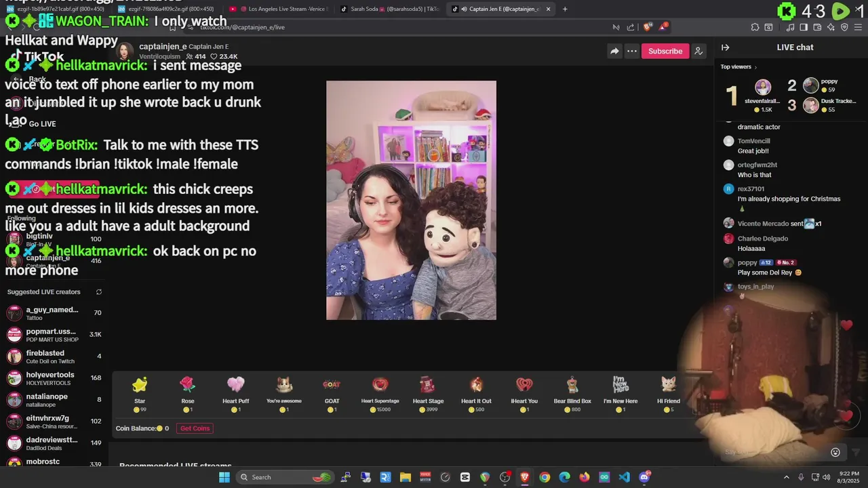Image resolution: width=868 pixels, height=488 pixels.
Task: Send the I'm New Here gift
Action: tap(620, 395)
